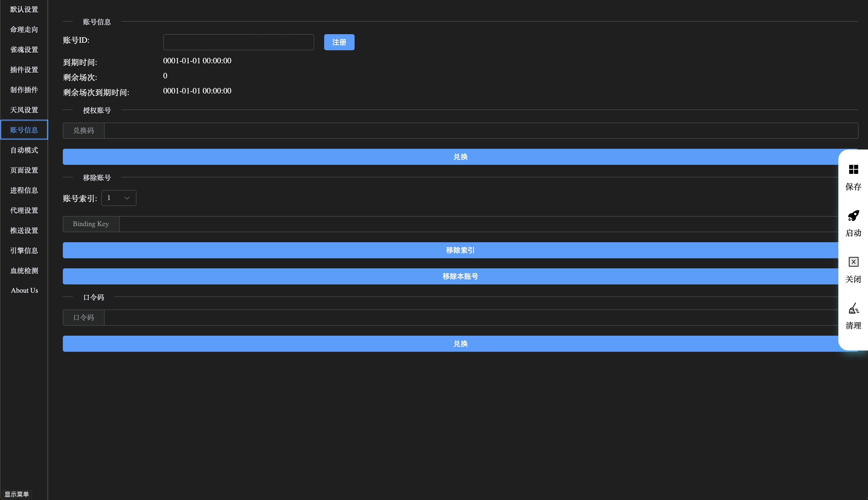The height and width of the screenshot is (500, 868).
Task: Click the 移除本账号 button
Action: point(460,276)
